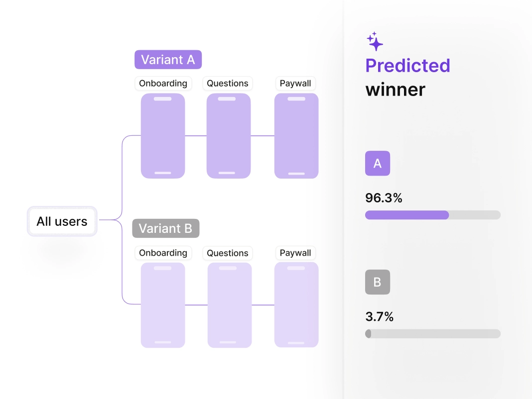Click the gray 3.7% progress bar
The width and height of the screenshot is (532, 399).
tap(432, 333)
